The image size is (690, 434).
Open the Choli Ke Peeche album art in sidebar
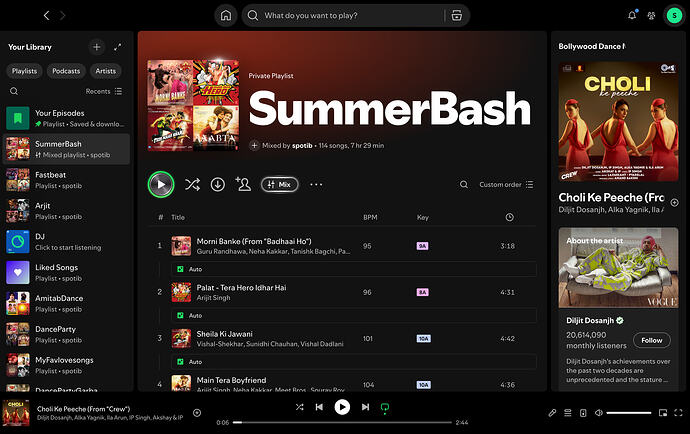[x=618, y=121]
